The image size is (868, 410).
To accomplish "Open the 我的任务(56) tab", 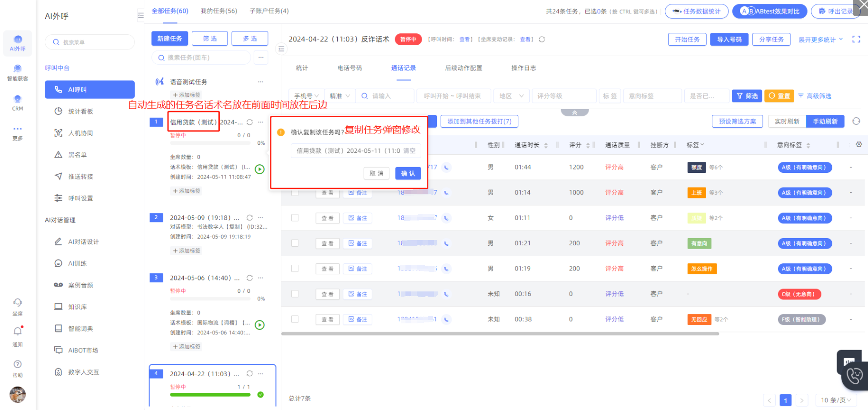I will (218, 11).
